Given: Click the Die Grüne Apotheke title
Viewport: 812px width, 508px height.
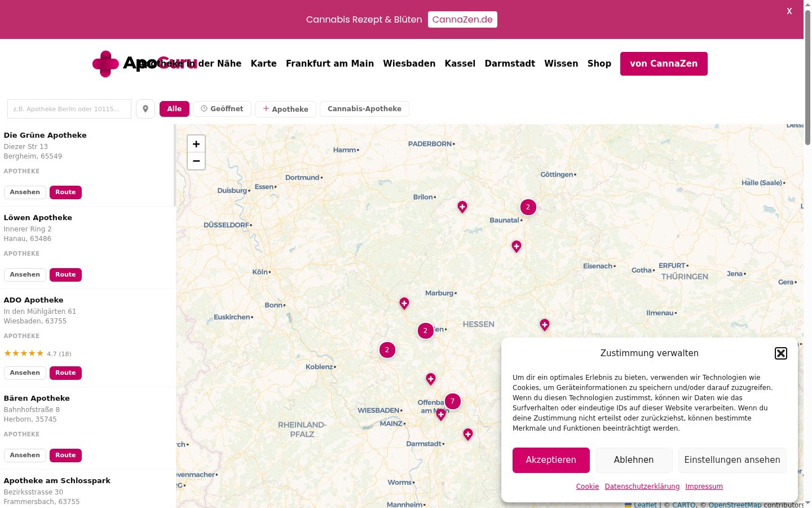Looking at the screenshot, I should [45, 135].
